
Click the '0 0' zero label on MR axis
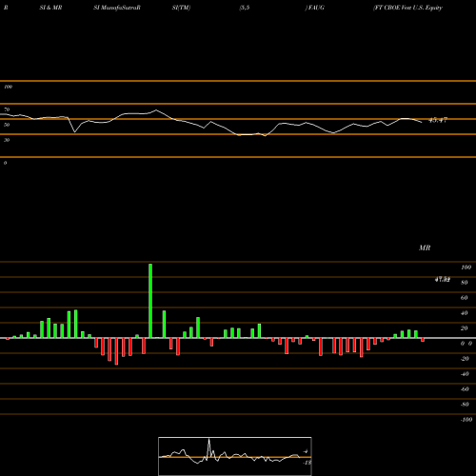pyautogui.click(x=466, y=344)
